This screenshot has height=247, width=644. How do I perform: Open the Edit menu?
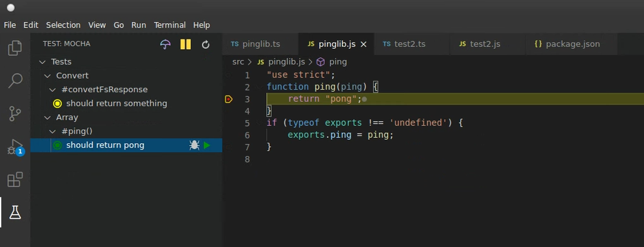click(x=31, y=25)
